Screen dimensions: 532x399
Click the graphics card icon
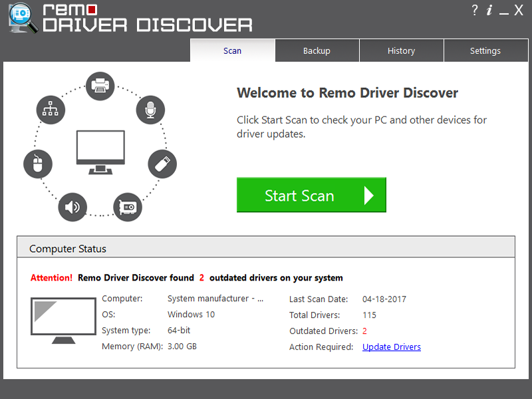tap(126, 207)
